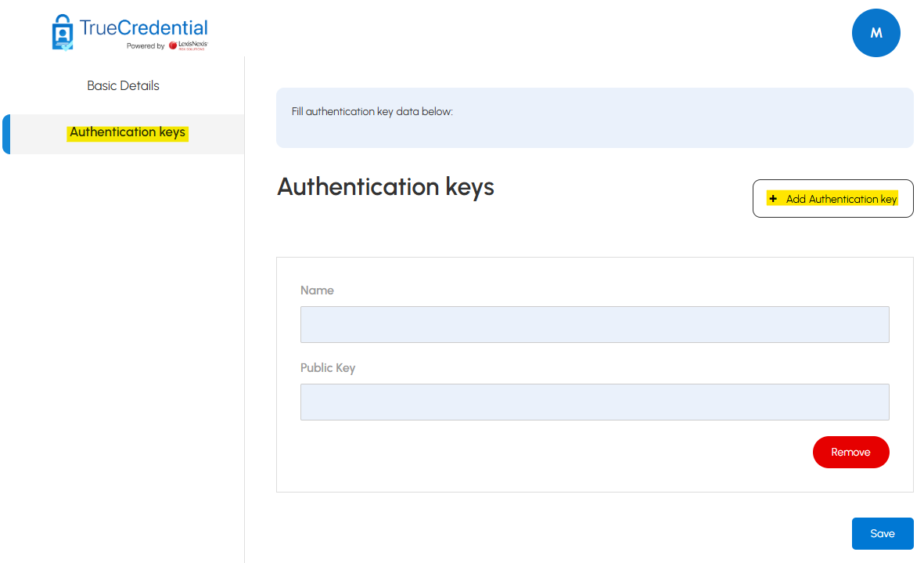This screenshot has height=563, width=924.
Task: Click the TrueCredential padlock logo icon
Action: coord(62,32)
